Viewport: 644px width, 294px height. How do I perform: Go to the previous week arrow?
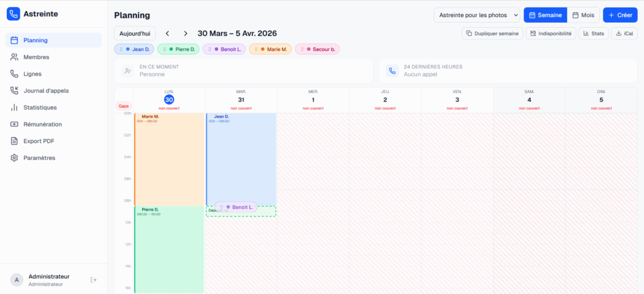[x=167, y=33]
